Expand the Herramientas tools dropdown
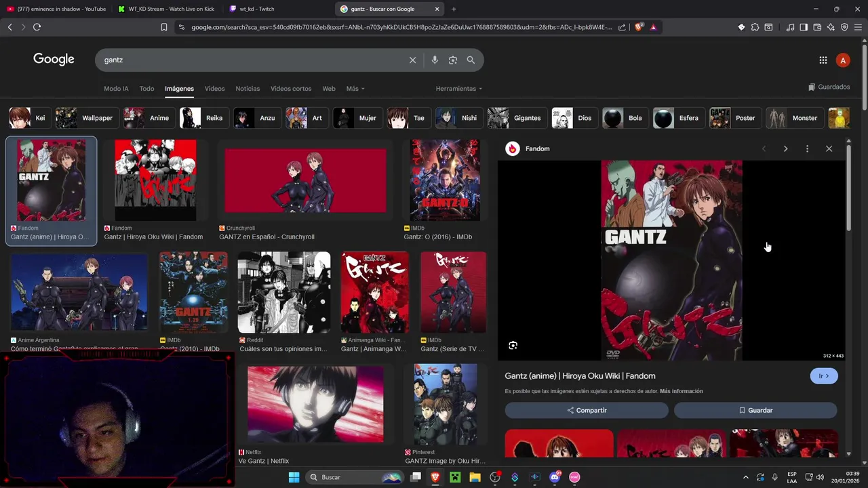The height and width of the screenshot is (488, 868). click(x=459, y=89)
